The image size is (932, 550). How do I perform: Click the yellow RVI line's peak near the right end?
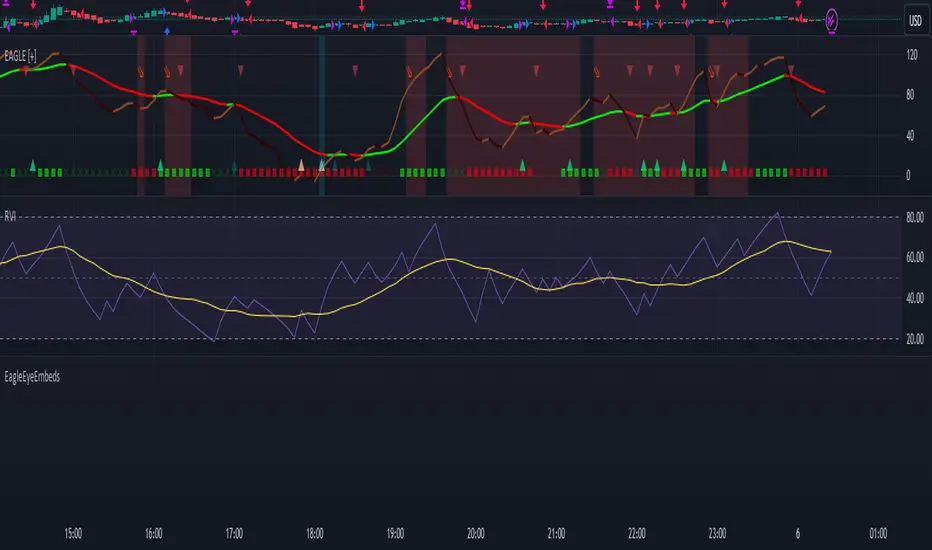(x=788, y=241)
